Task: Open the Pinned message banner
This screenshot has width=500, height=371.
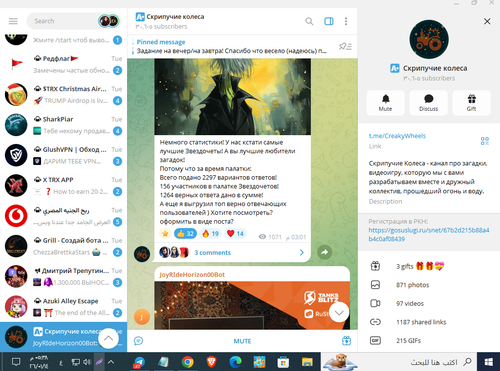Action: point(232,46)
